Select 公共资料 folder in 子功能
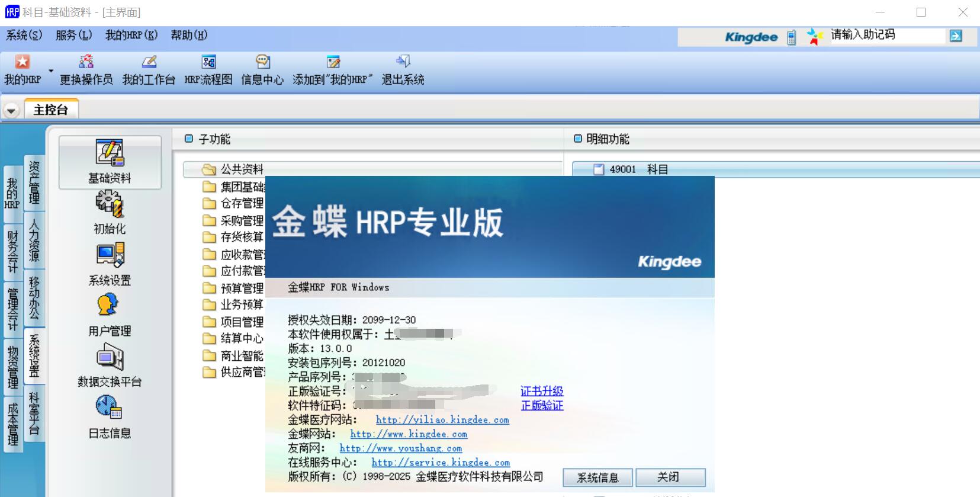 click(x=373, y=169)
